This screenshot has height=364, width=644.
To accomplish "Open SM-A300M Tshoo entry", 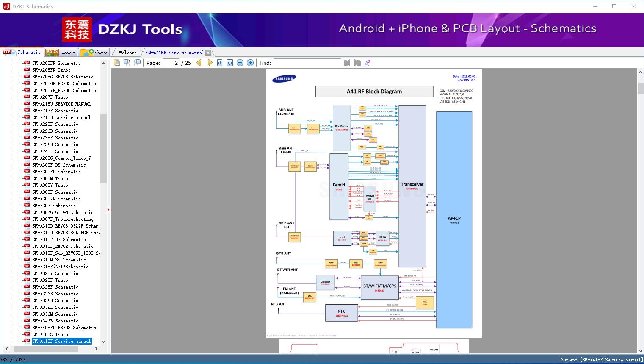I will [50, 178].
